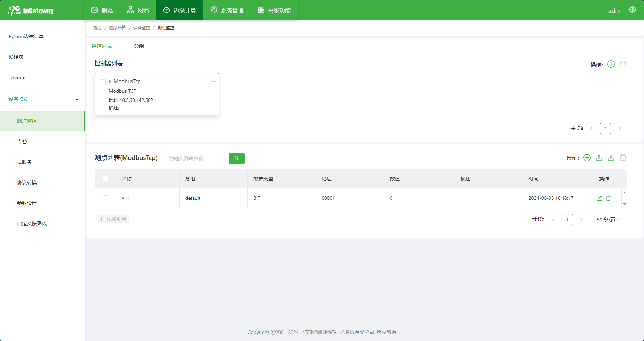Screen dimensions: 644x341
Task: Open the ModbusTcp card more-options ellipsis
Action: (213, 81)
